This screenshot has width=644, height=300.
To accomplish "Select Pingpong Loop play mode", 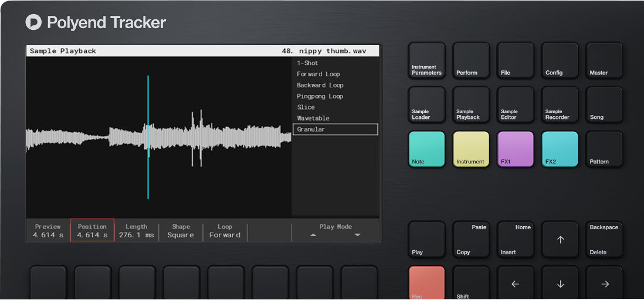I will click(x=335, y=97).
